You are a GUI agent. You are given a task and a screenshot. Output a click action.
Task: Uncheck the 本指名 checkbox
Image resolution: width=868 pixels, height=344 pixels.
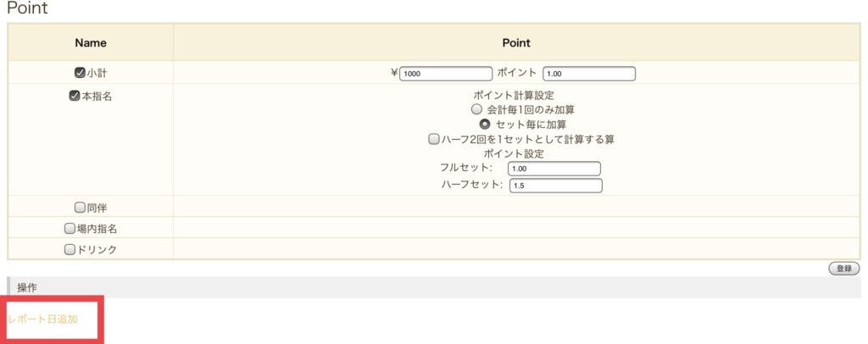[x=75, y=96]
